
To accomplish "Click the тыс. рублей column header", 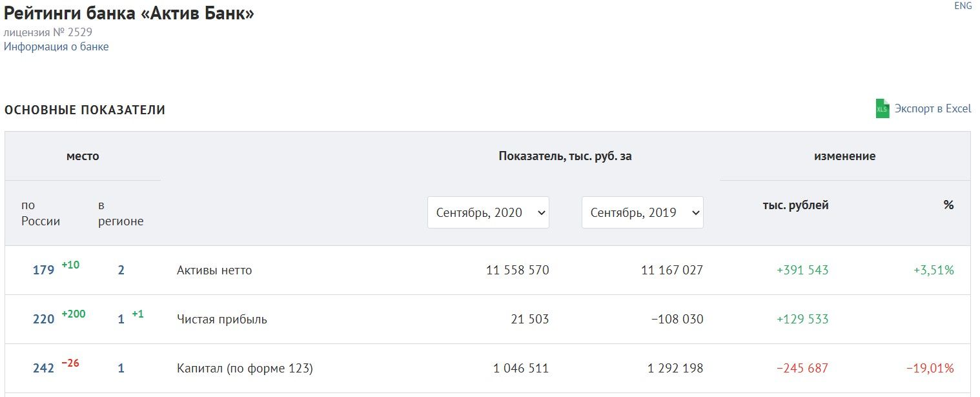I will (795, 205).
